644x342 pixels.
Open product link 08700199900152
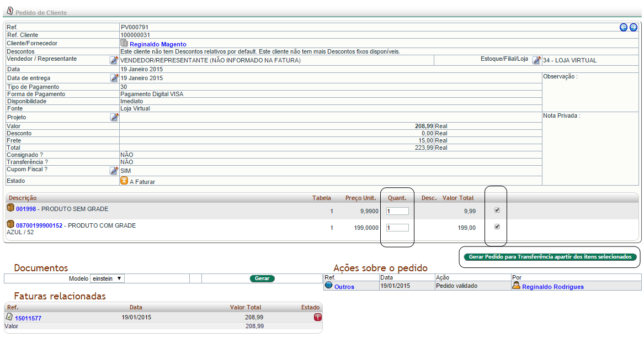39,226
